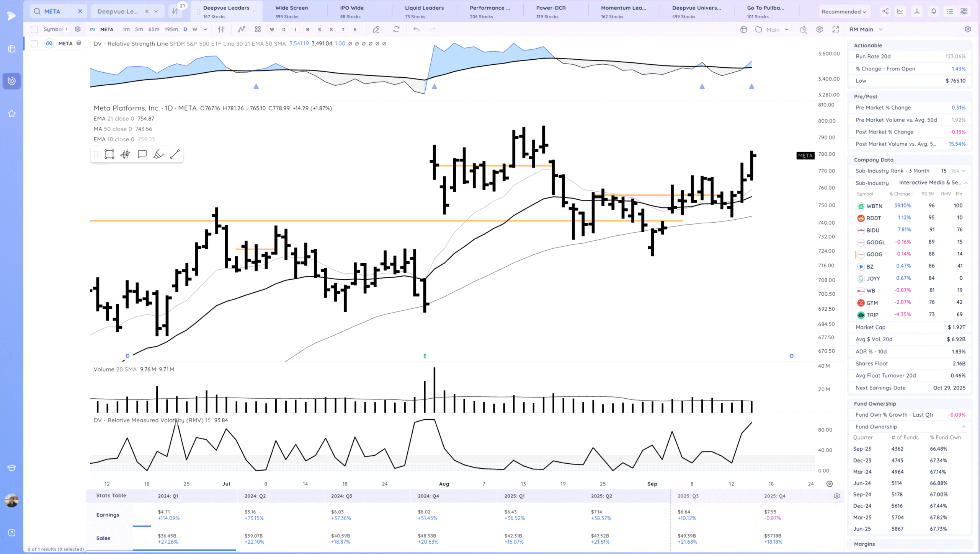Open the symbol column settings gear

(x=78, y=29)
